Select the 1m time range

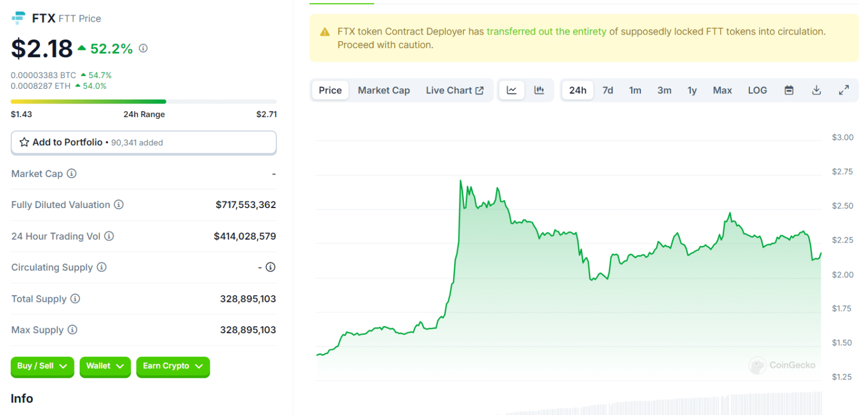click(x=635, y=90)
